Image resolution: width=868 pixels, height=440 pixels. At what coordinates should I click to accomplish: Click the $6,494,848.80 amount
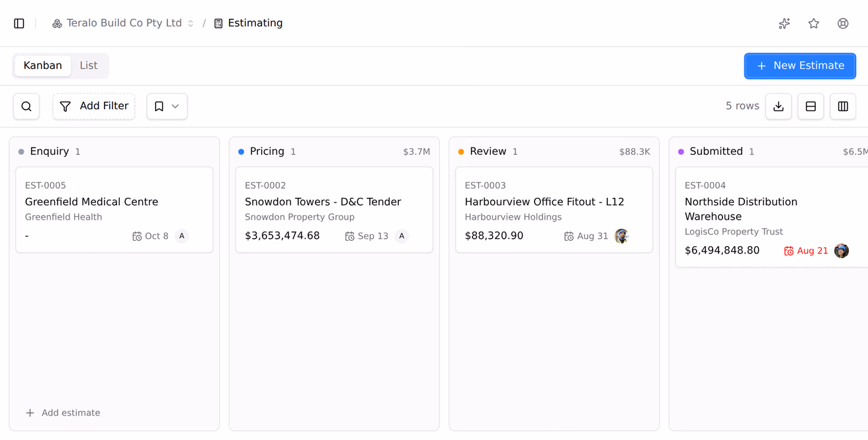click(x=722, y=251)
